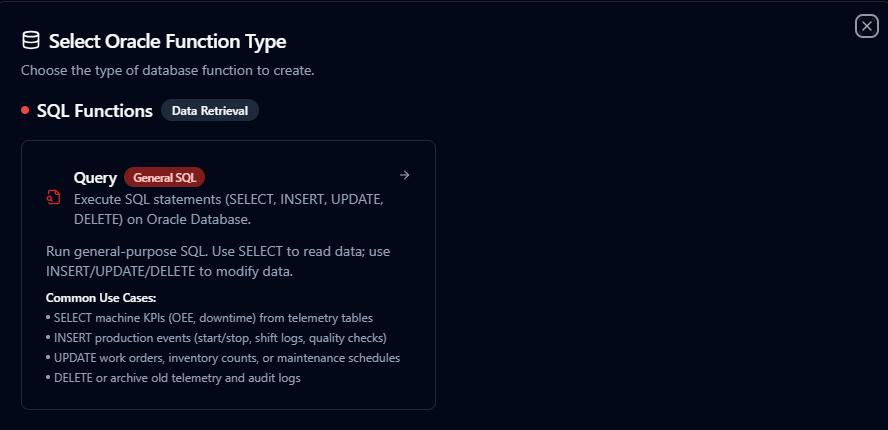The width and height of the screenshot is (888, 430).
Task: Select the General SQL badge
Action: (x=164, y=178)
